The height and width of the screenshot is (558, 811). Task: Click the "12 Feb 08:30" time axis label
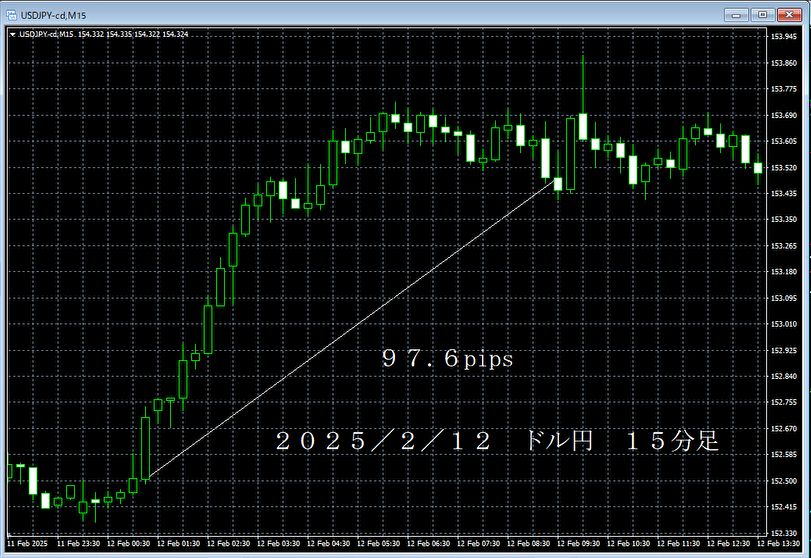point(529,544)
